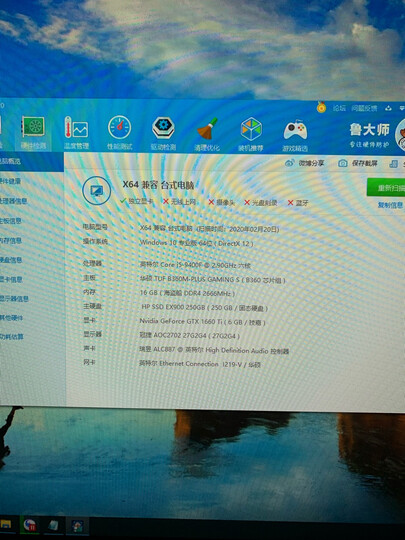405x540 pixels.
Task: Click 光盘刻录 feature indicator
Action: coord(261,202)
